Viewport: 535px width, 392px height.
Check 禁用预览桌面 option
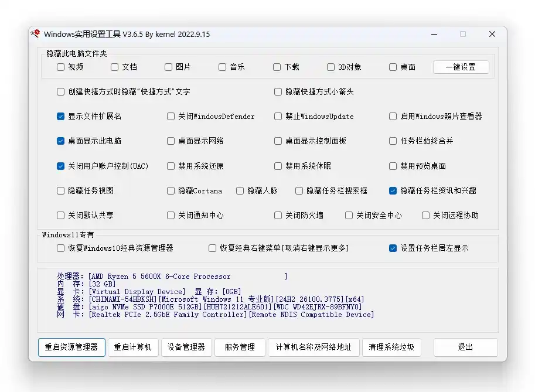click(x=393, y=166)
